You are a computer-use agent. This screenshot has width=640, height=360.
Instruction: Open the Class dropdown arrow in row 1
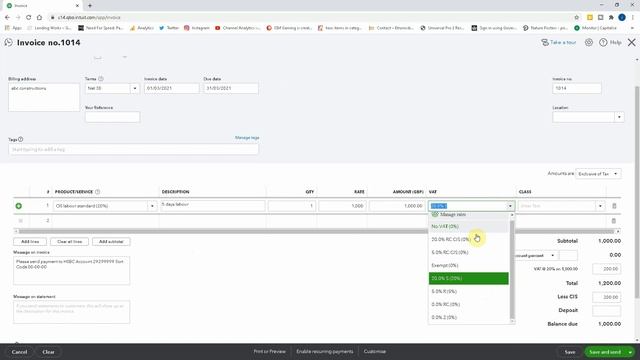pos(600,206)
